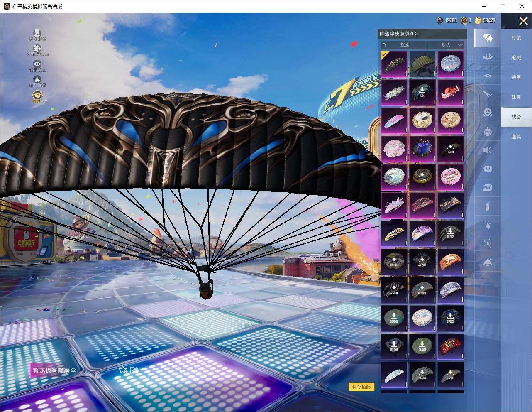Select the red-orange winged parachute skin
This screenshot has width=532, height=412.
pyautogui.click(x=451, y=92)
